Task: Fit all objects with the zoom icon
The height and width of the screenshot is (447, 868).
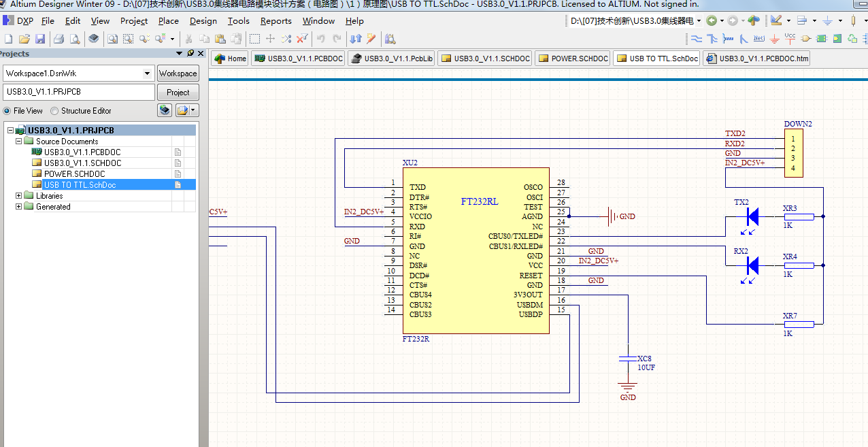Action: (x=112, y=39)
